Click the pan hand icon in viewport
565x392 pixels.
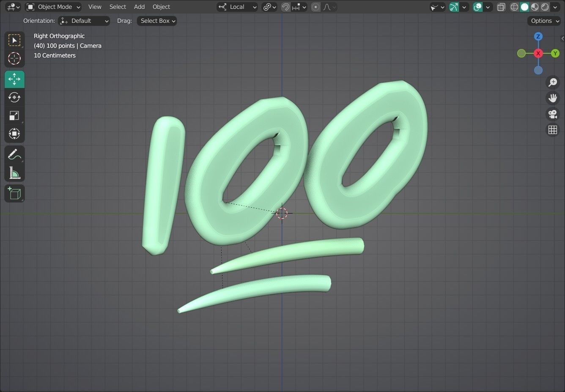click(552, 98)
